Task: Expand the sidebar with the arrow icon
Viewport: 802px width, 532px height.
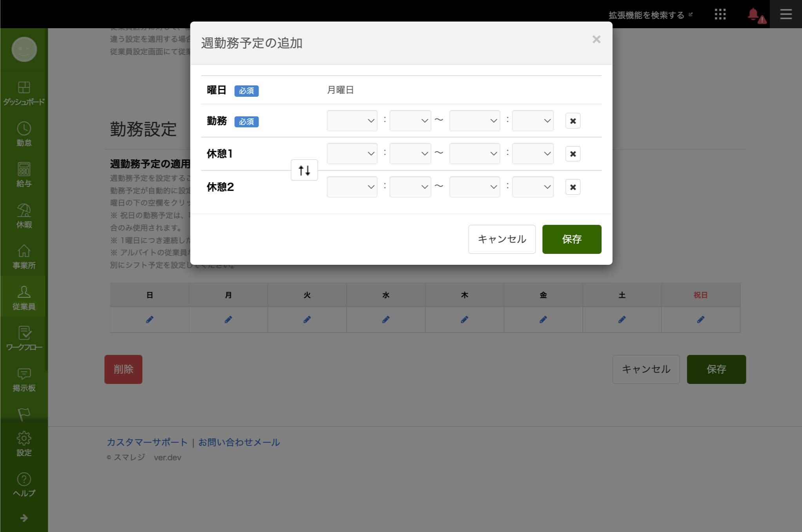Action: click(x=24, y=518)
